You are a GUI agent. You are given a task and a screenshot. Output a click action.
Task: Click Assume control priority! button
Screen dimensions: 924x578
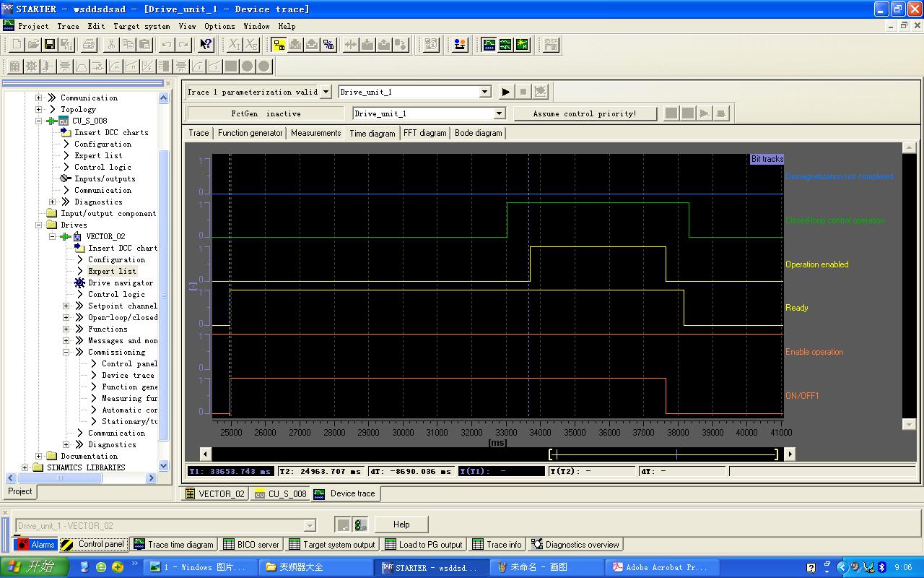click(x=585, y=113)
